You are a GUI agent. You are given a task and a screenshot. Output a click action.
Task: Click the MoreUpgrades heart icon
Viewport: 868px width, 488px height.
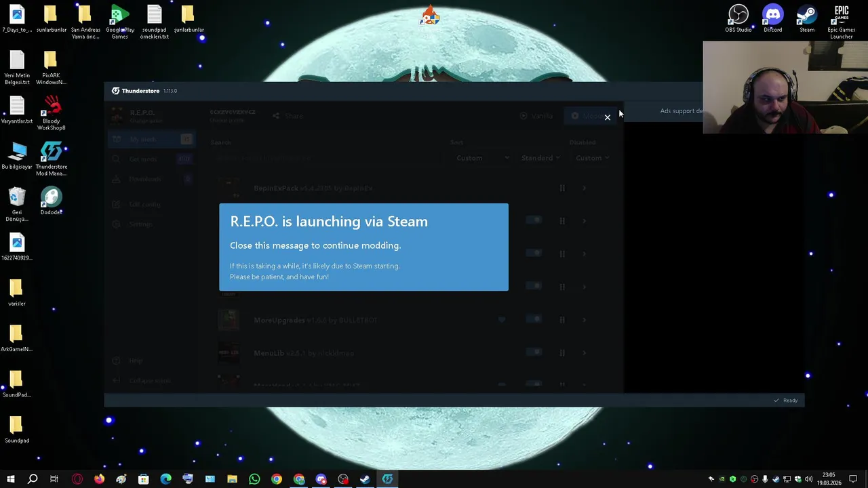click(x=501, y=319)
